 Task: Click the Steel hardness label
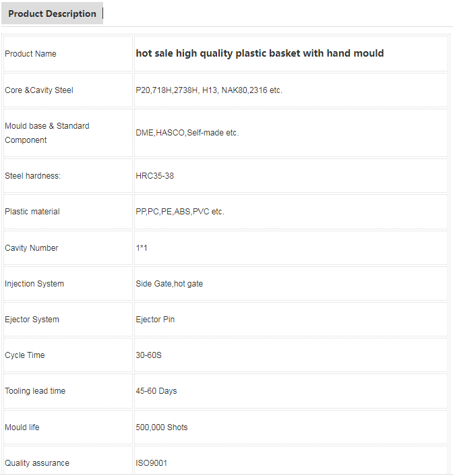tap(32, 176)
